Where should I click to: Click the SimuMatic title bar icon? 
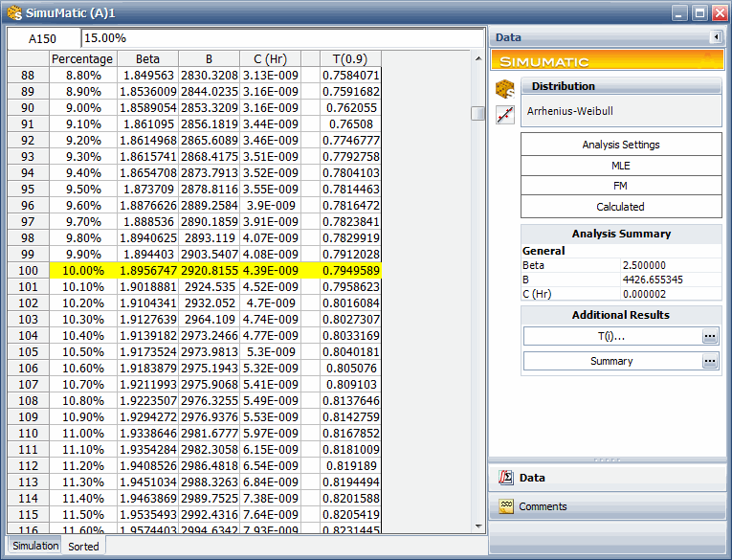14,13
